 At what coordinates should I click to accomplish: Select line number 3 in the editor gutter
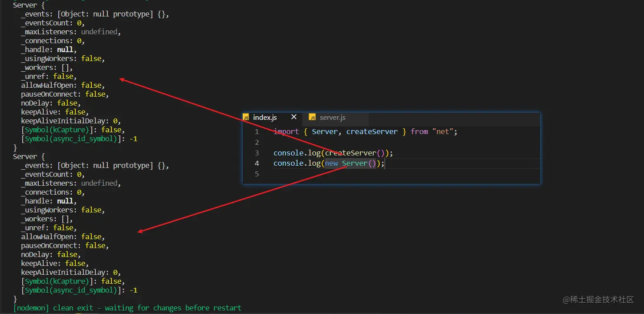point(257,153)
